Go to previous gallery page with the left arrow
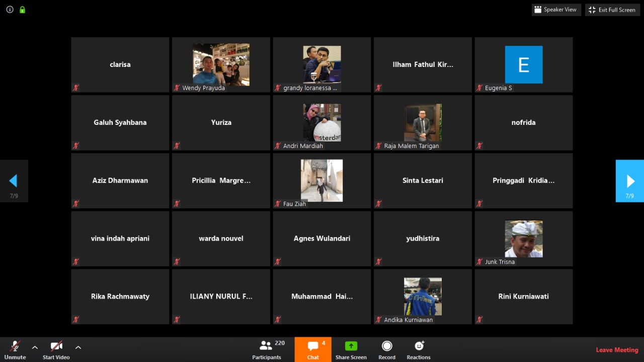This screenshot has width=644, height=362. (14, 181)
